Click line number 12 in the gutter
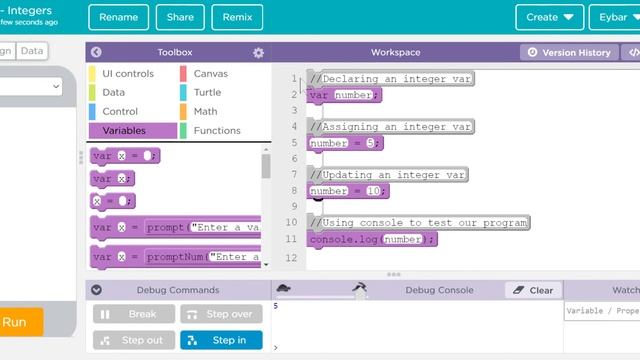This screenshot has height=360, width=640. point(291,258)
